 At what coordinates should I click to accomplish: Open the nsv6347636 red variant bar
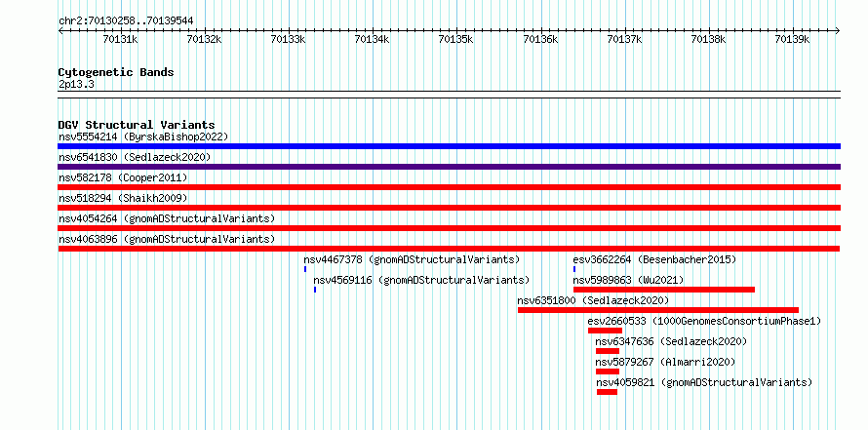(608, 351)
